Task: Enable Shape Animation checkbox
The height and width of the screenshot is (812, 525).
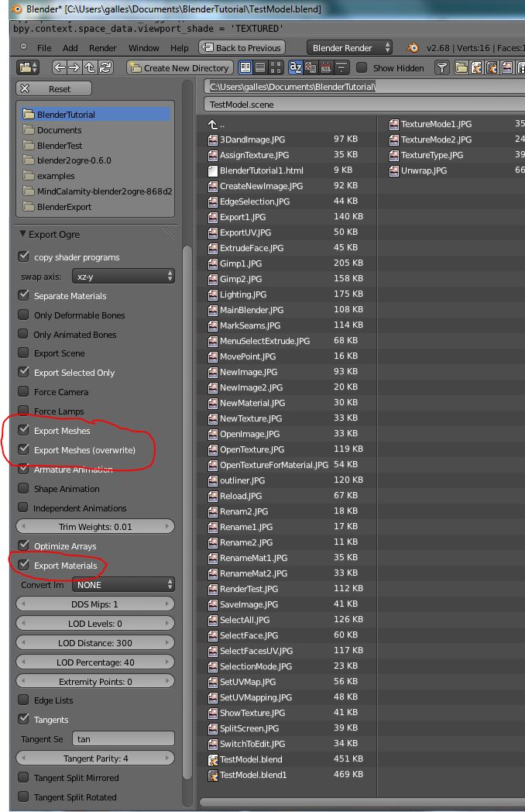Action: [23, 488]
